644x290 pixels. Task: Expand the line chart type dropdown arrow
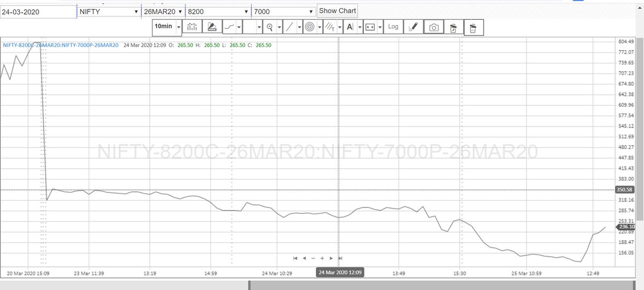tap(239, 27)
